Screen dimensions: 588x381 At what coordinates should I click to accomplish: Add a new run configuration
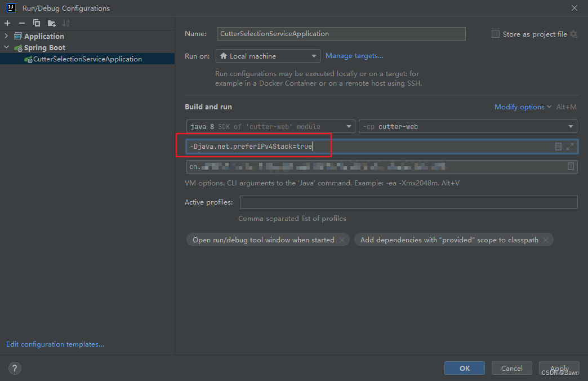[7, 23]
